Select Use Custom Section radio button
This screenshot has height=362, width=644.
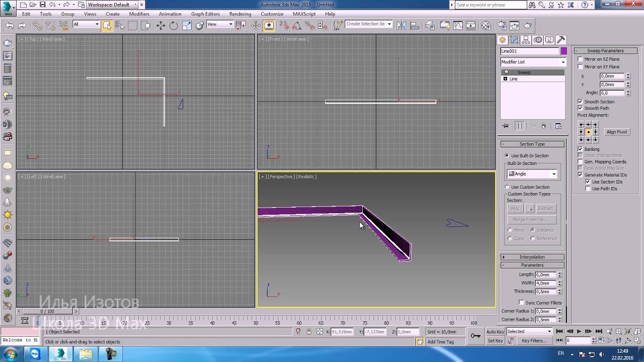click(507, 187)
